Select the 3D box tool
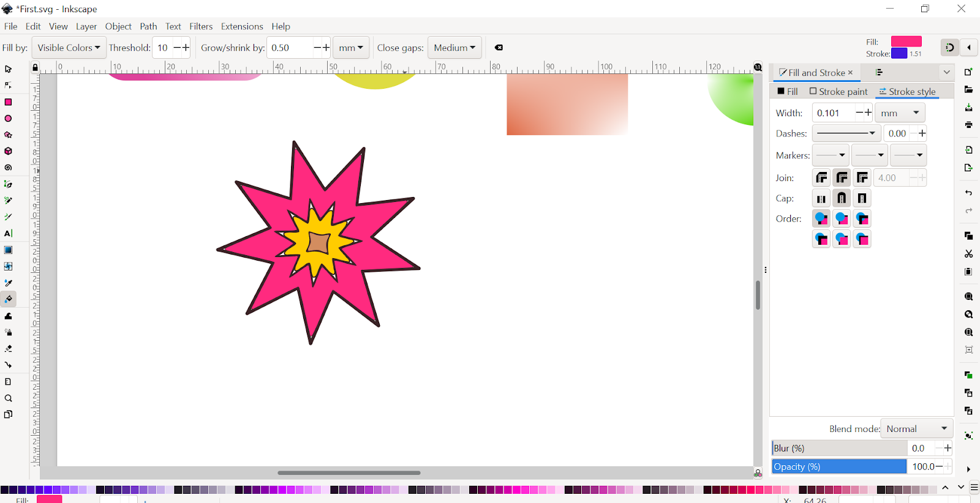The height and width of the screenshot is (503, 980). coord(8,151)
